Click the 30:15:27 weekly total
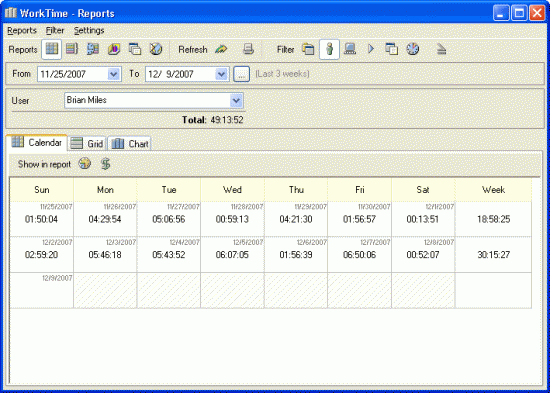The height and width of the screenshot is (393, 550). pyautogui.click(x=494, y=255)
